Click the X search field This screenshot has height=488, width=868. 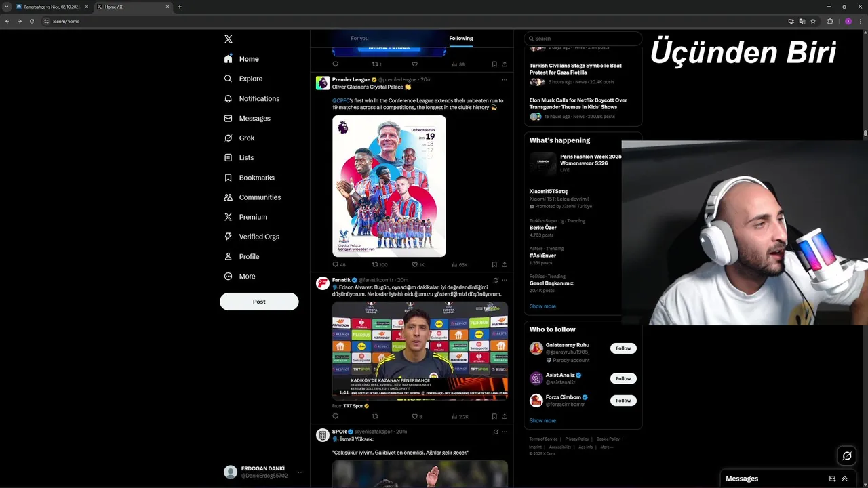[583, 39]
